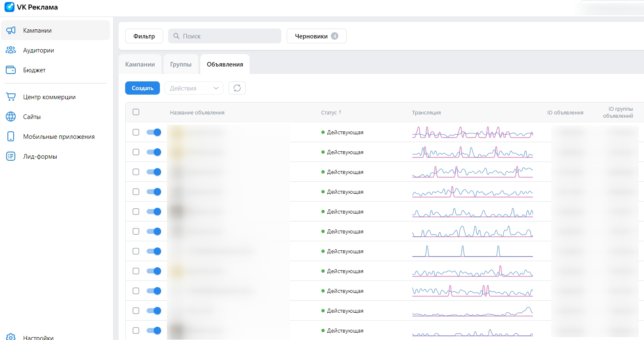Tick checkbox of the second ad row
644x340 pixels.
pyautogui.click(x=136, y=152)
